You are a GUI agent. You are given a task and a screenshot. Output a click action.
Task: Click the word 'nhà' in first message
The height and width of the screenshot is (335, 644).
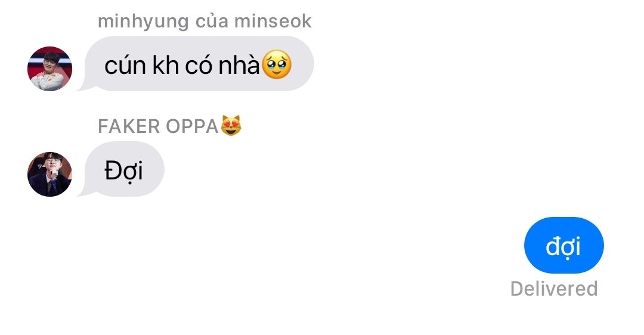[x=239, y=65]
